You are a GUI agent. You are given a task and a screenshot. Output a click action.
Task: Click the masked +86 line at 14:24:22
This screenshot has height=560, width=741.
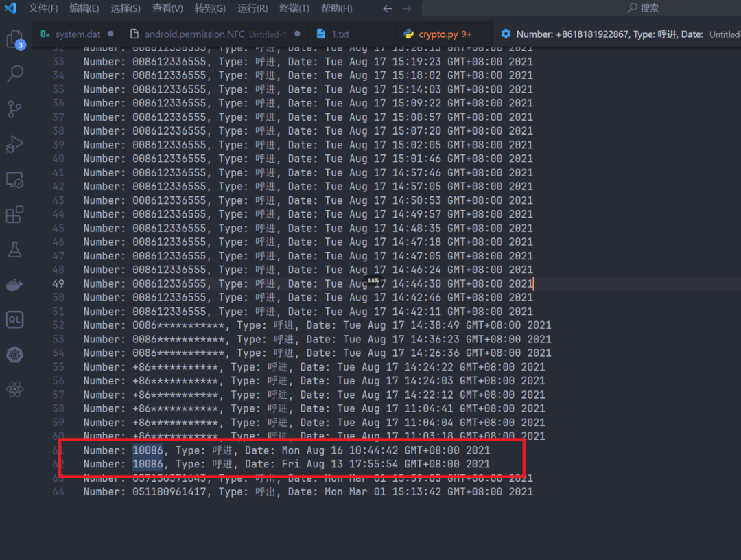[x=314, y=367]
